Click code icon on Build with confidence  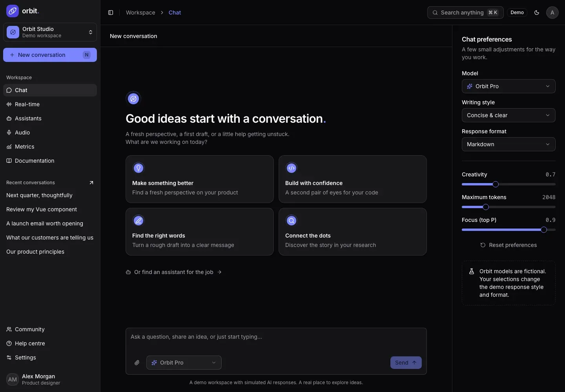tap(292, 168)
